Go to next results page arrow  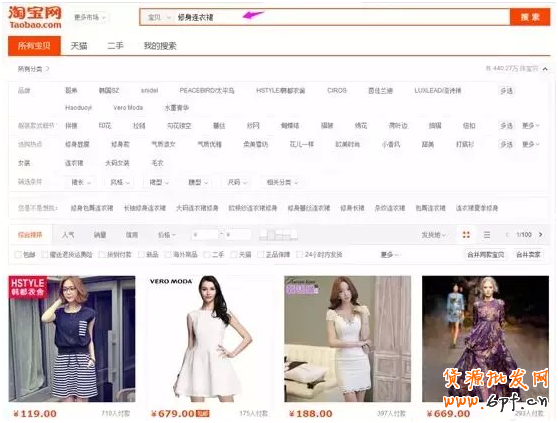tap(541, 235)
